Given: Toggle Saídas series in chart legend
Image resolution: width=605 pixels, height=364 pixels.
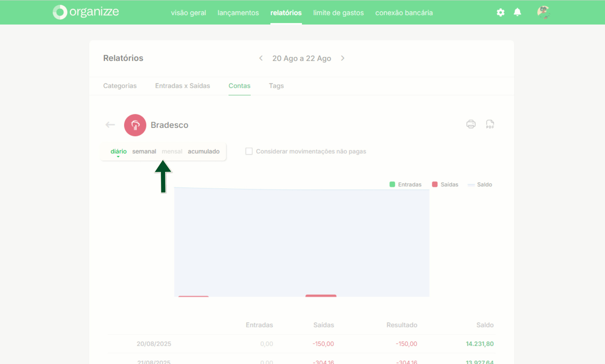Looking at the screenshot, I should pyautogui.click(x=445, y=185).
